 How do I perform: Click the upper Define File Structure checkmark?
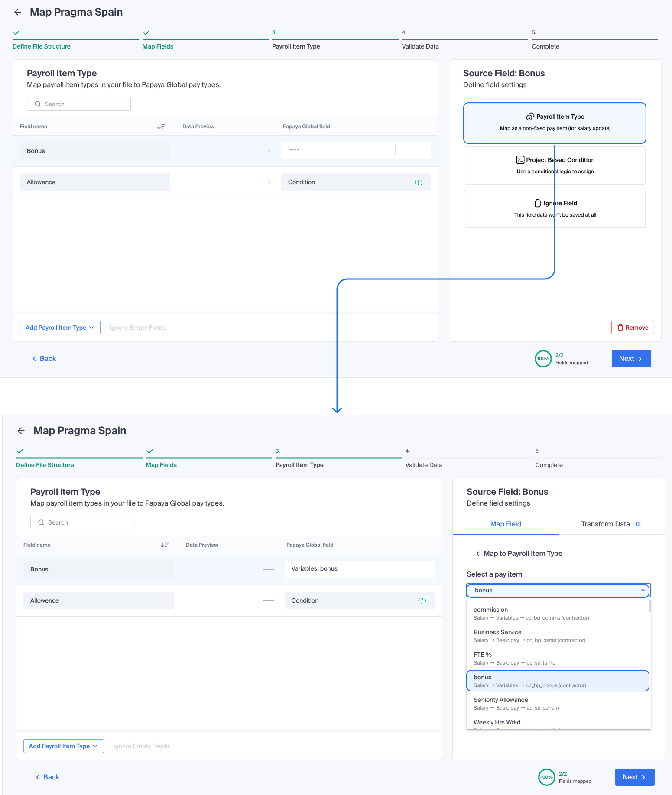point(16,33)
